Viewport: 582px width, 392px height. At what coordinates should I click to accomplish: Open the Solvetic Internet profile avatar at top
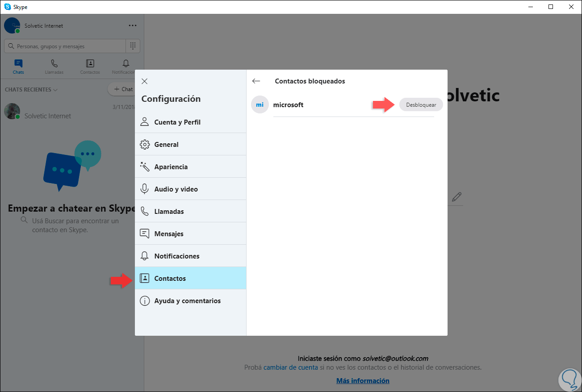12,25
